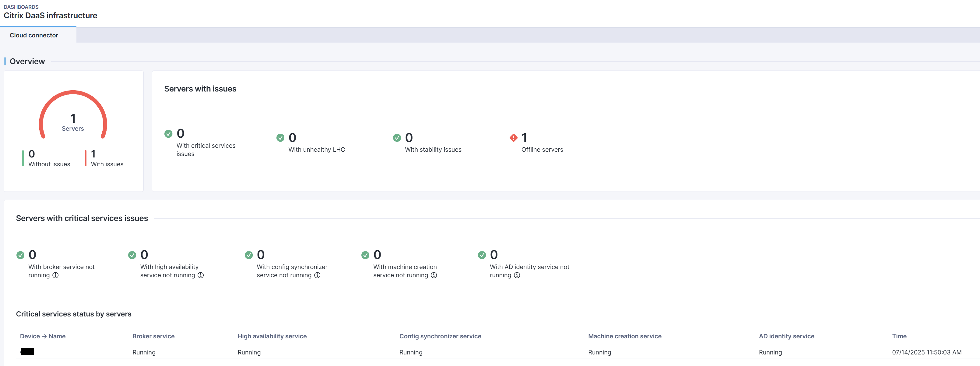Click the Offline servers count
The height and width of the screenshot is (366, 980).
pyautogui.click(x=524, y=138)
